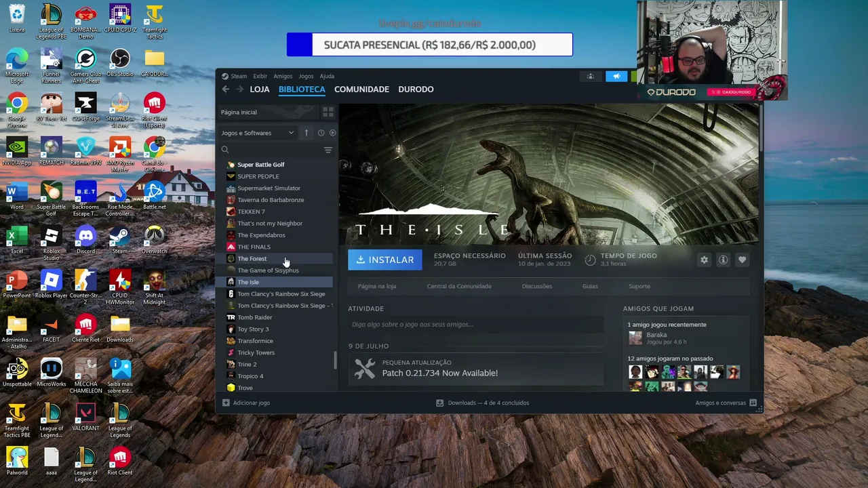Click the game page scrollbar
The width and height of the screenshot is (868, 488).
coord(761,129)
